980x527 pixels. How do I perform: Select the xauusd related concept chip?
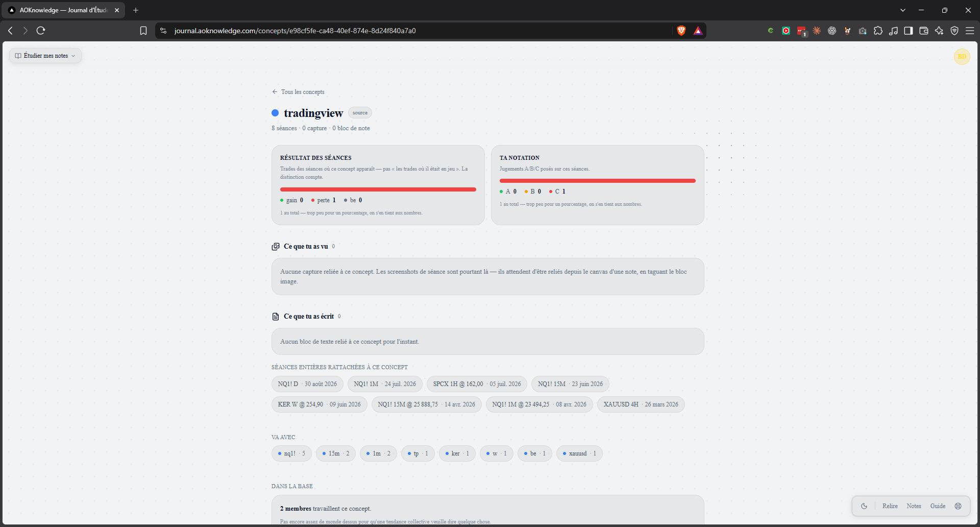coord(579,453)
